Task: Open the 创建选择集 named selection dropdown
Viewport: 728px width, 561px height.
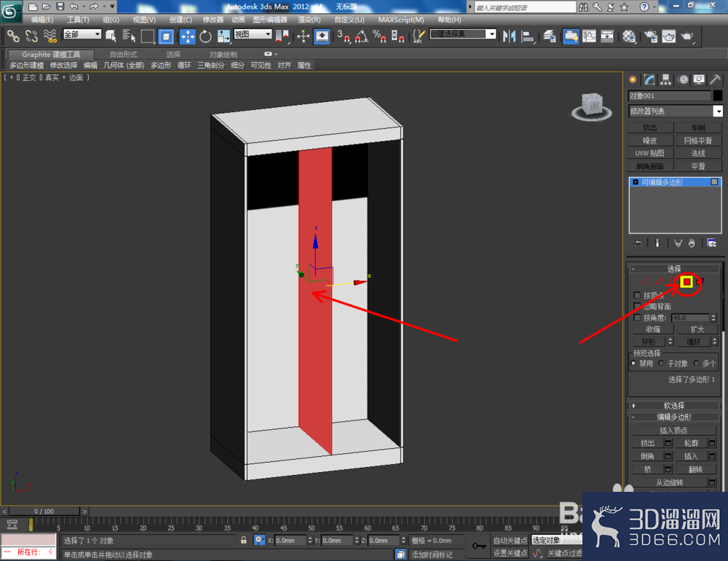Action: pos(463,34)
